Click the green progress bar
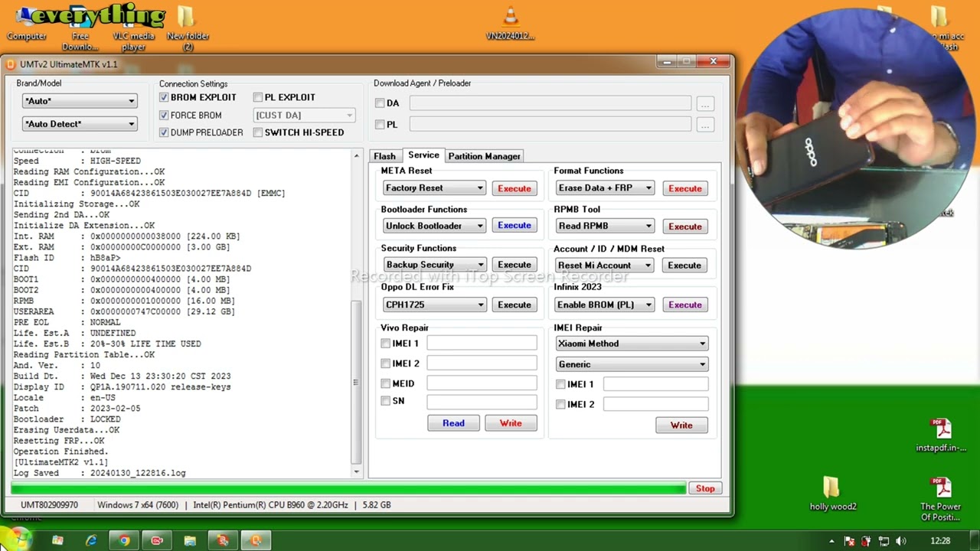Screen dimensions: 980x551 tap(348, 488)
